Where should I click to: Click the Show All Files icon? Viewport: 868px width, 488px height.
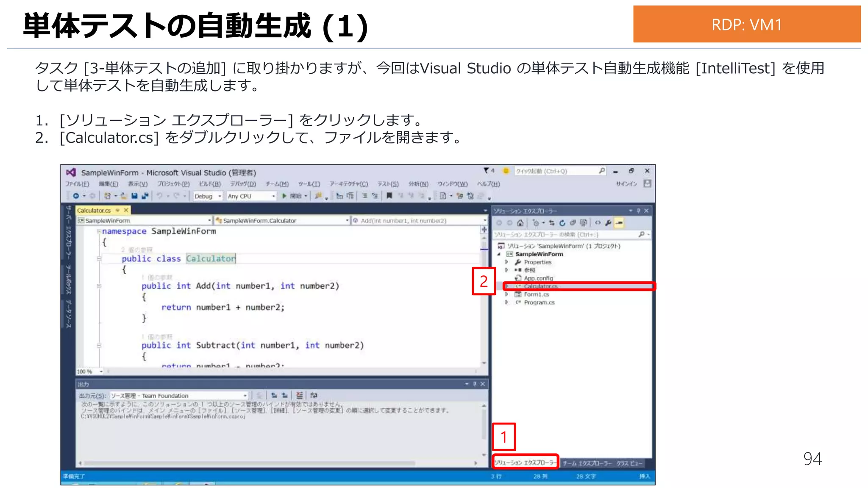point(583,223)
